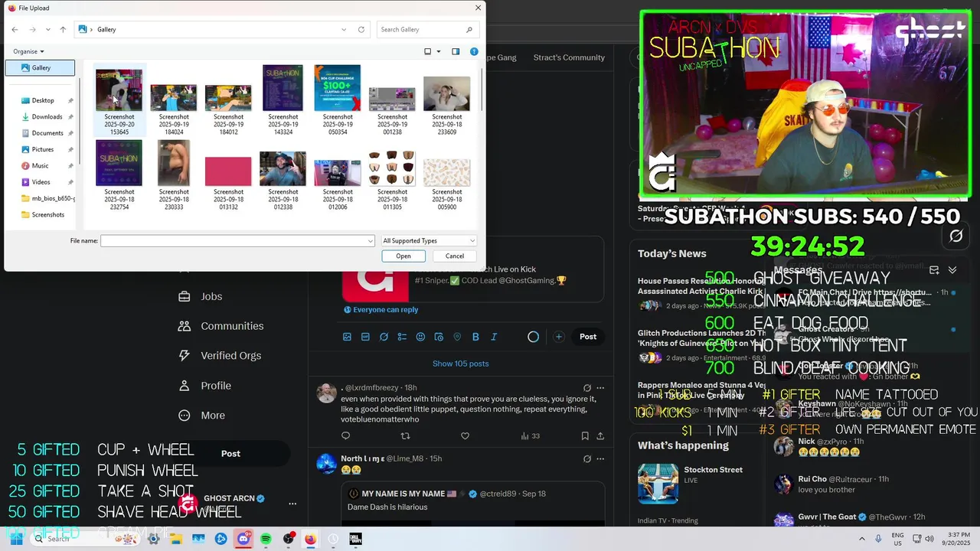
Task: Expand the address bar previous locations dropdown
Action: point(344,29)
